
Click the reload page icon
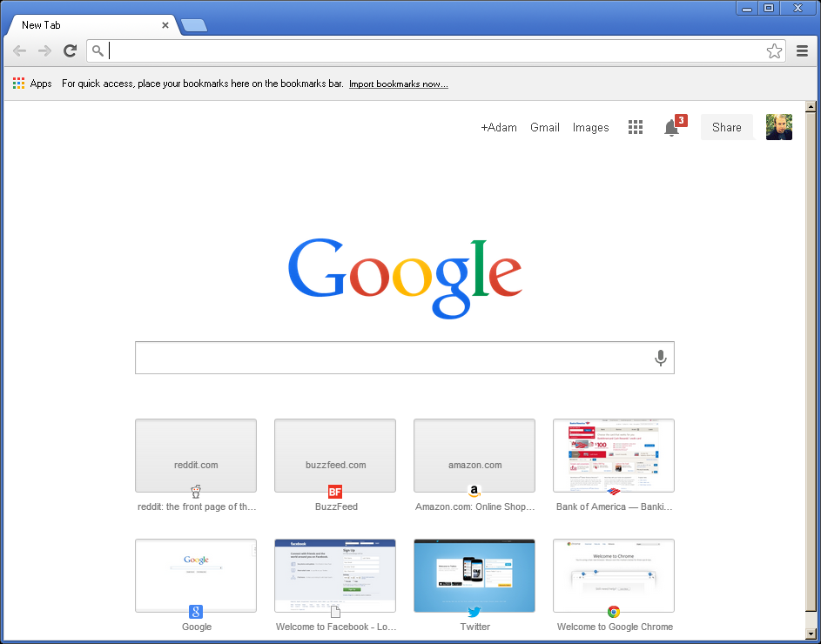pos(71,50)
